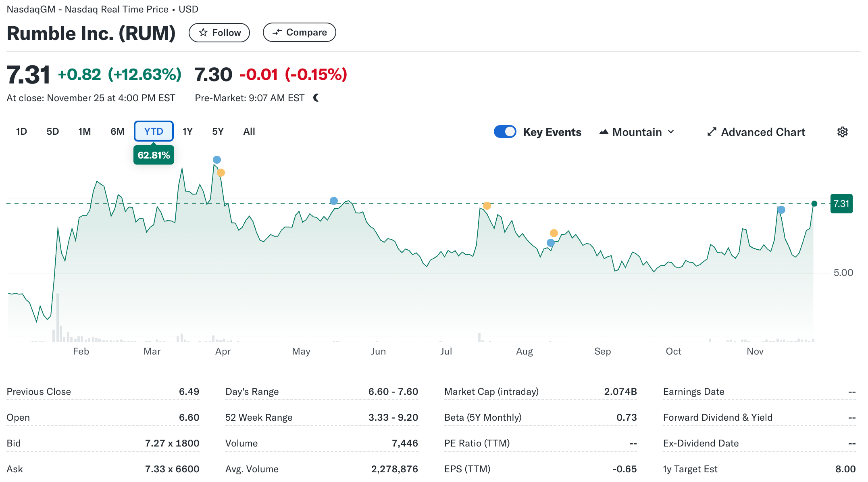
Task: Click the Compare arrows icon
Action: tap(277, 32)
